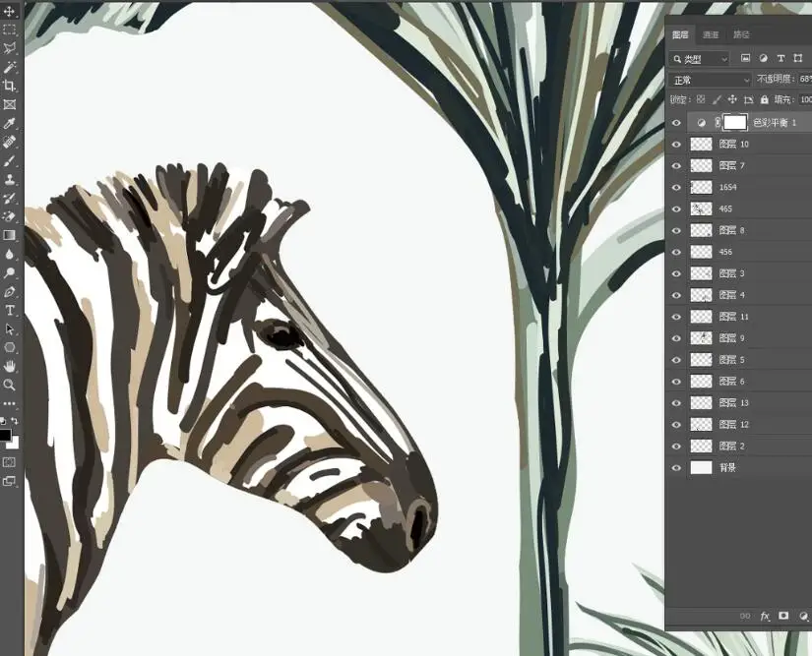Open the white background color swatch
The height and width of the screenshot is (656, 812).
(x=14, y=444)
